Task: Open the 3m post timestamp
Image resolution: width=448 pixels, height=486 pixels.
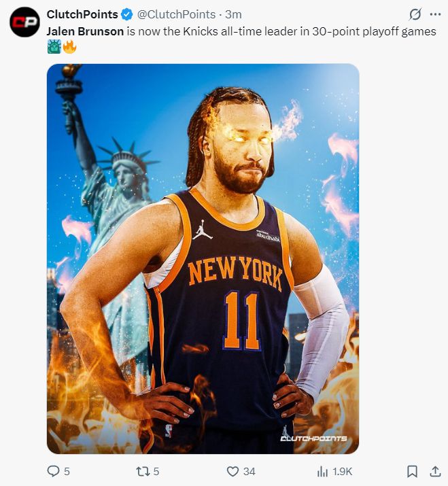Action: (x=233, y=14)
